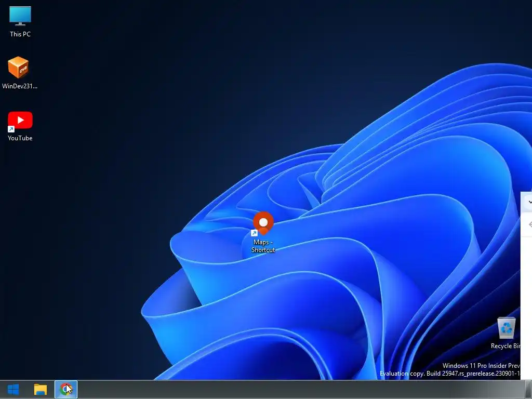Open the Windows Start button
Screen dimensions: 532x399
(14, 389)
